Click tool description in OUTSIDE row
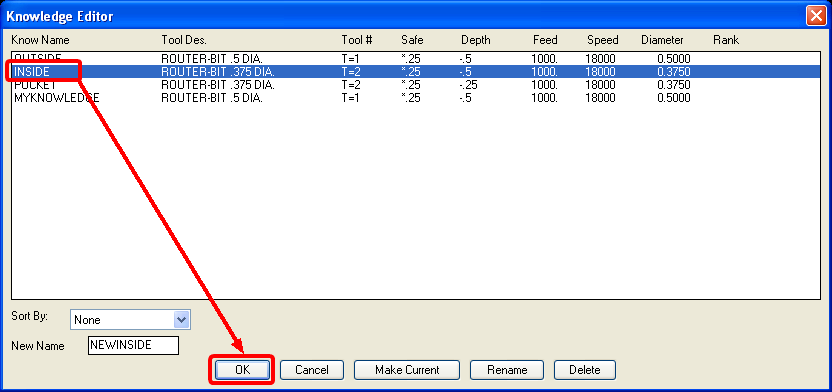The width and height of the screenshot is (832, 392). 212,58
